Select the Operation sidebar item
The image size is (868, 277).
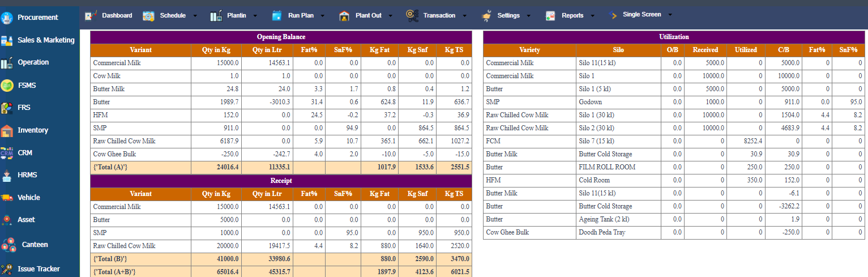(x=33, y=62)
